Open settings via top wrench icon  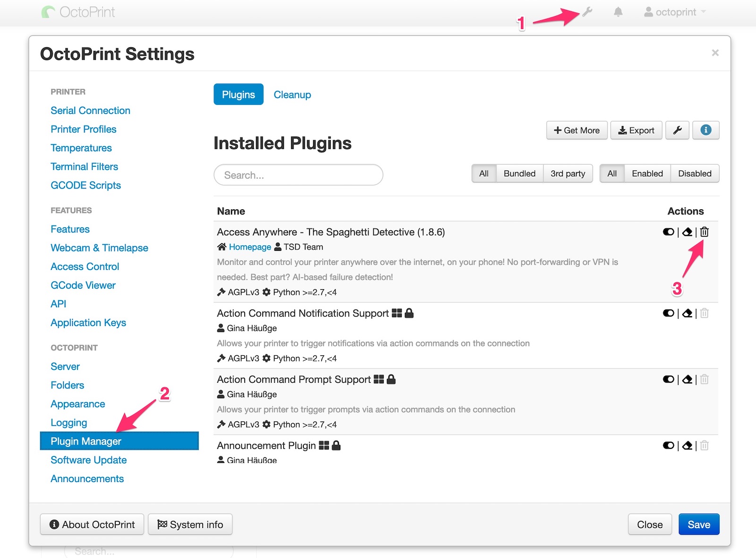[587, 12]
